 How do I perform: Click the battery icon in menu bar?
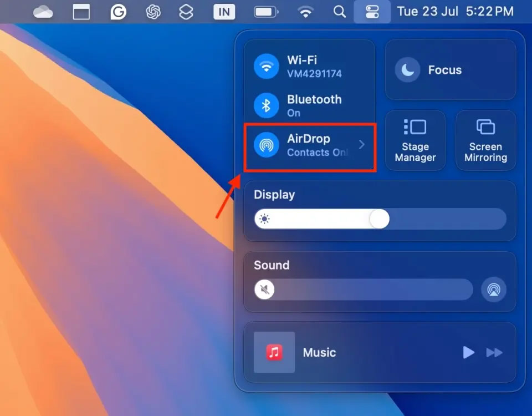point(265,11)
